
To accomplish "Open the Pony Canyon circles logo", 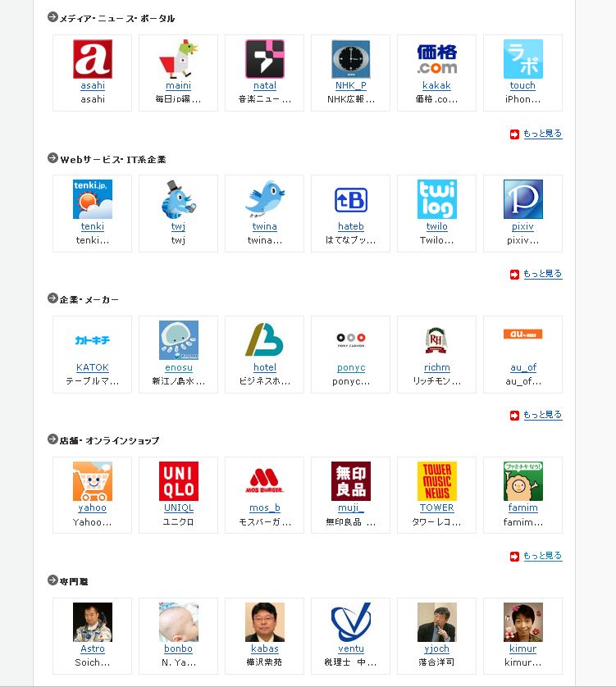I will click(x=351, y=340).
